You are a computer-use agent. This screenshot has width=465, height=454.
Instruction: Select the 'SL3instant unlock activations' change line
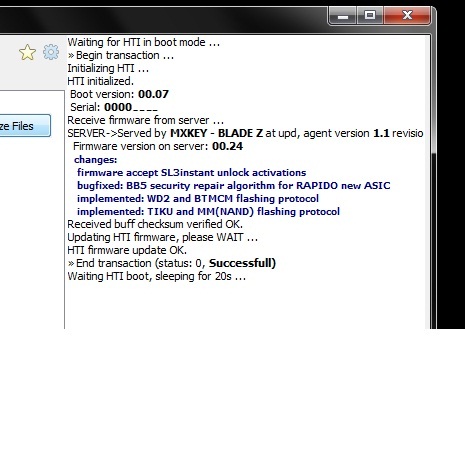(192, 173)
